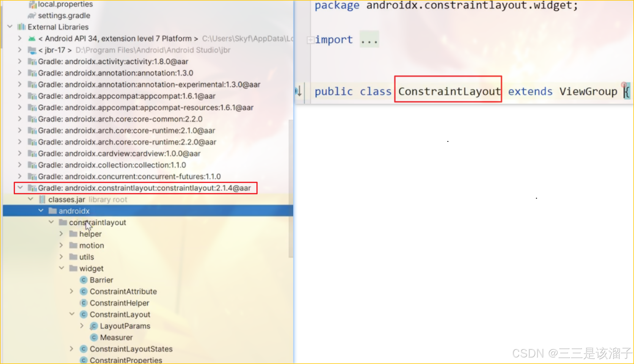The height and width of the screenshot is (364, 634).
Task: Expand the utils package
Action: [61, 257]
